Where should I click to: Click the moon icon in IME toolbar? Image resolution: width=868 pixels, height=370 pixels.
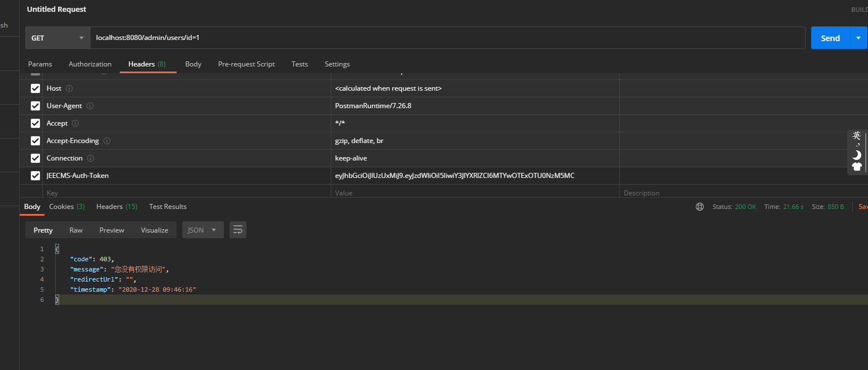point(857,155)
